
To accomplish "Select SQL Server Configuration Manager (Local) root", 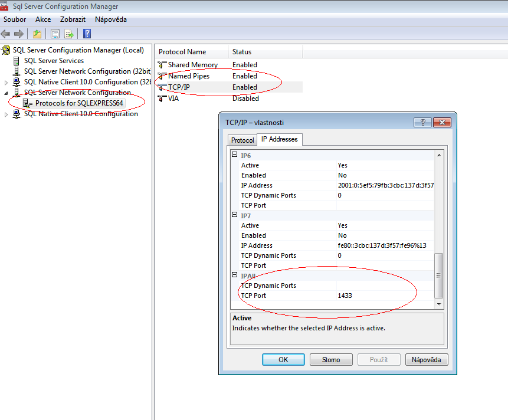I will coord(78,50).
